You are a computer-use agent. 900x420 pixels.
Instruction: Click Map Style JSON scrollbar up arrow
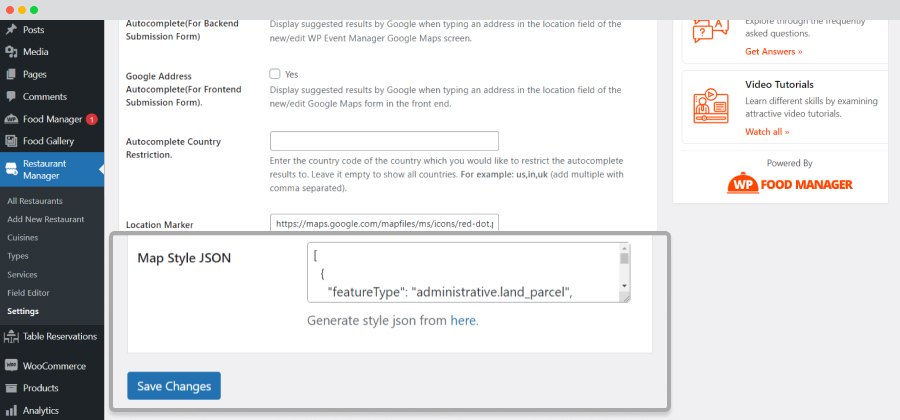[x=624, y=248]
